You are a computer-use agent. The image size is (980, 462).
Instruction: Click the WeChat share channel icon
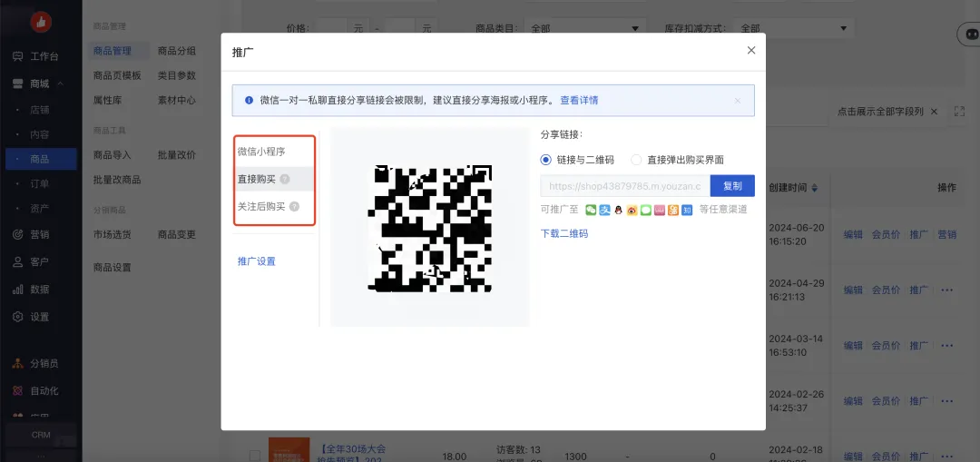pos(591,210)
